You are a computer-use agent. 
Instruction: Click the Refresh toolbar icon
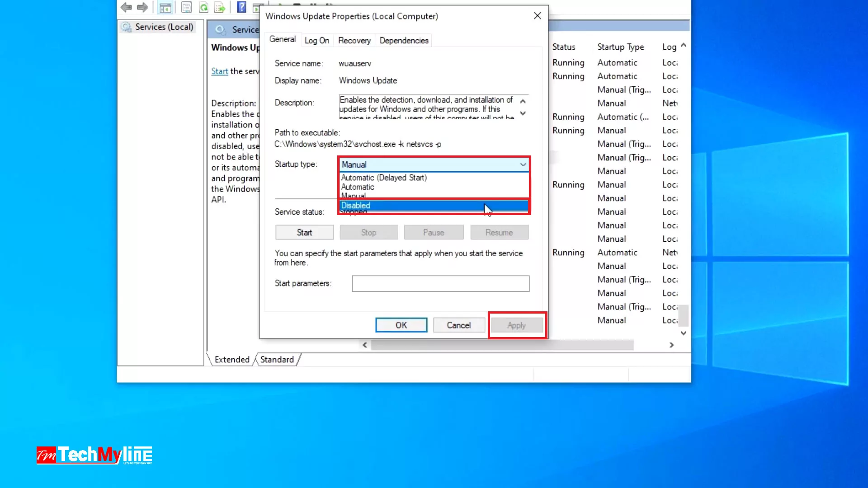tap(204, 7)
